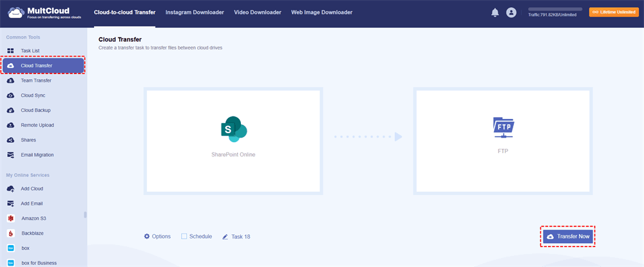Click the Shares label
The width and height of the screenshot is (644, 267).
point(28,140)
